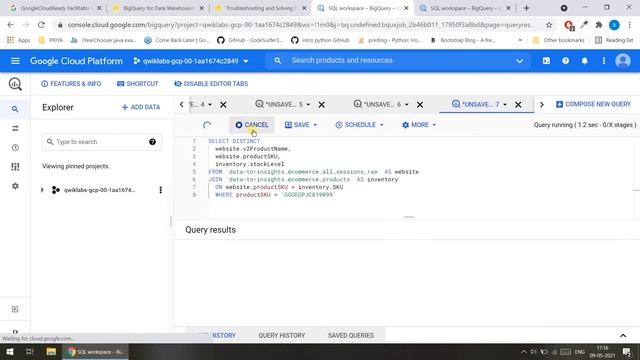Image resolution: width=640 pixels, height=360 pixels.
Task: Open a new browser tab
Action: [x=527, y=8]
